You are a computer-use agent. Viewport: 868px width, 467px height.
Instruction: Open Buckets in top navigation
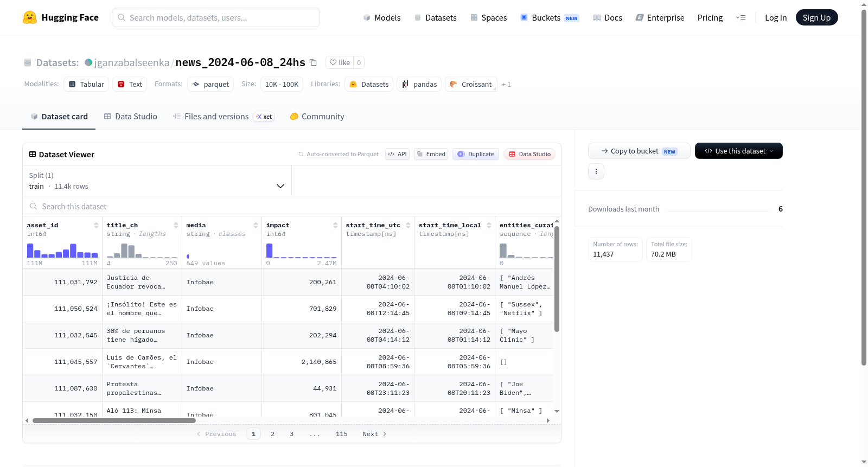tap(550, 17)
